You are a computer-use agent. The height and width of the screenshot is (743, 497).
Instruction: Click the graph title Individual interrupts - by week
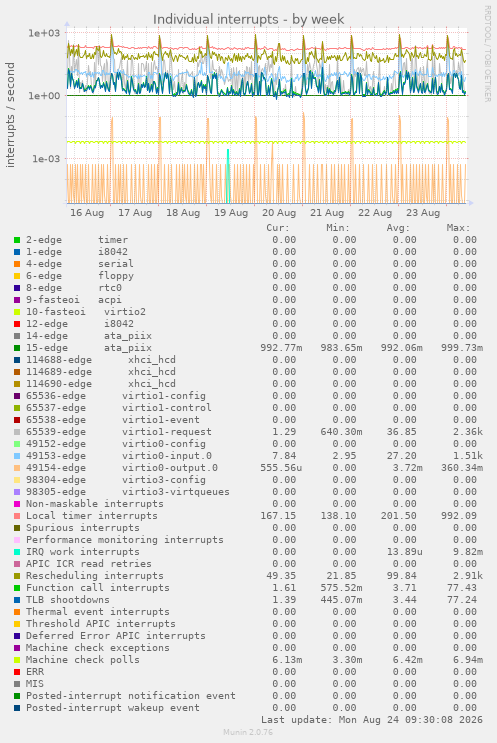click(x=248, y=19)
